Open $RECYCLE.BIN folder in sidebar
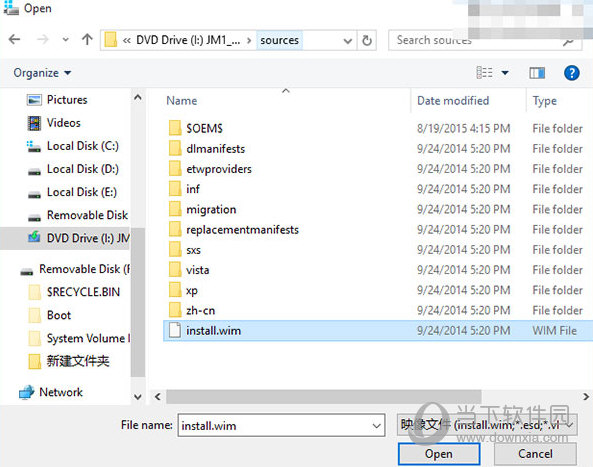Viewport: 593px width, 467px height. coord(83,292)
